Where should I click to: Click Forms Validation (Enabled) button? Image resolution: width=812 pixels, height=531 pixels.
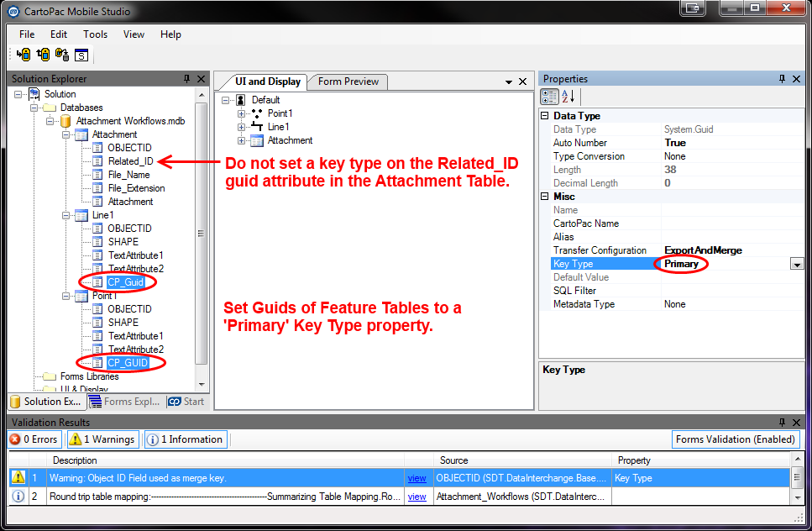click(736, 439)
